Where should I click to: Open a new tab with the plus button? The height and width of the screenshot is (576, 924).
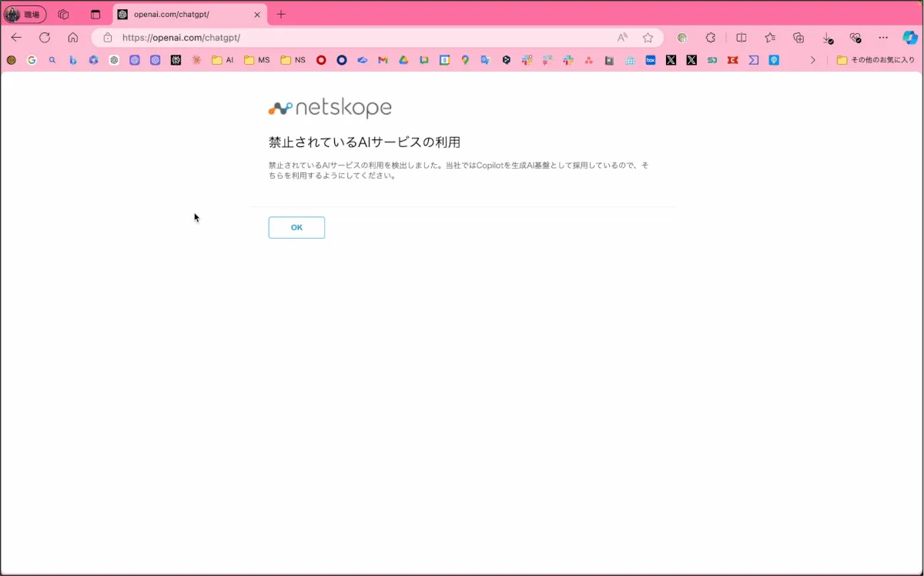281,14
